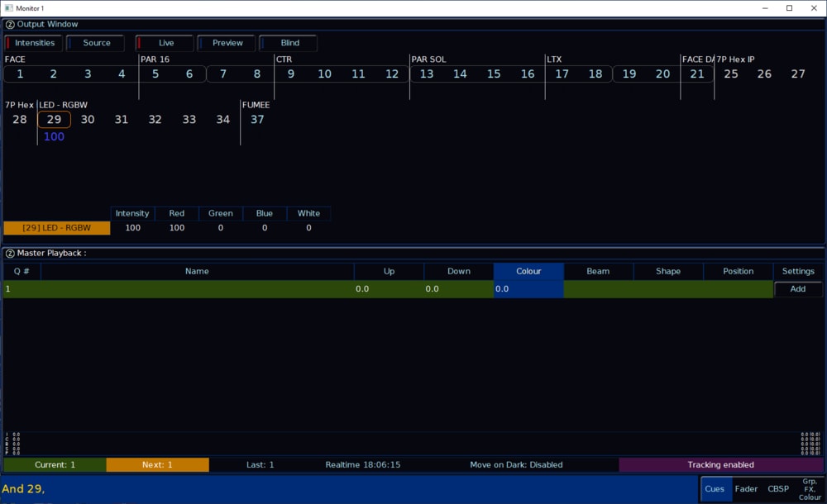The width and height of the screenshot is (827, 504).
Task: Select channel 13 in PAR SOL group
Action: coord(426,74)
